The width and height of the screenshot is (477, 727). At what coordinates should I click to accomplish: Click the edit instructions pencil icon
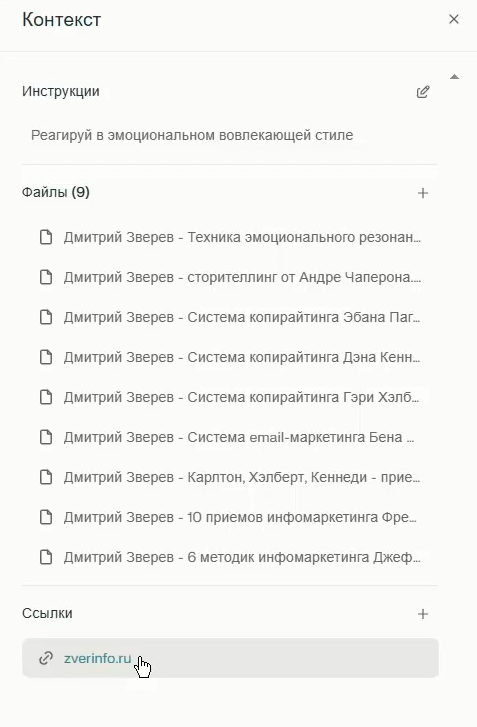coord(423,92)
